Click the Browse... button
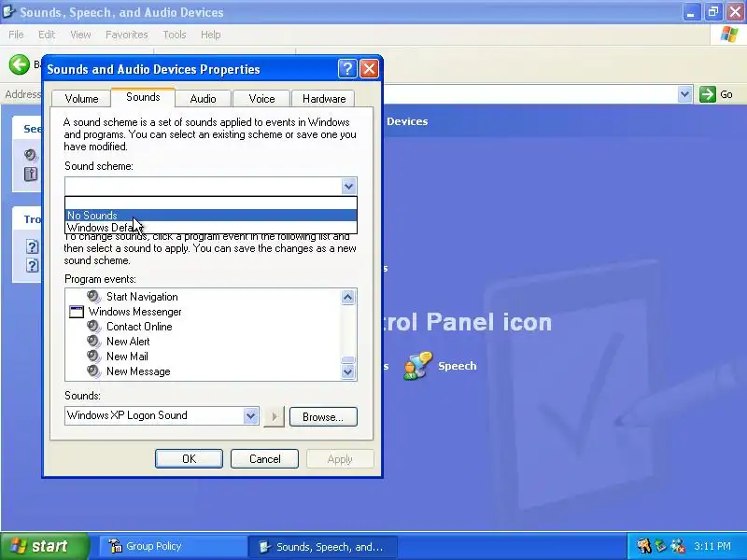The image size is (747, 560). [323, 416]
